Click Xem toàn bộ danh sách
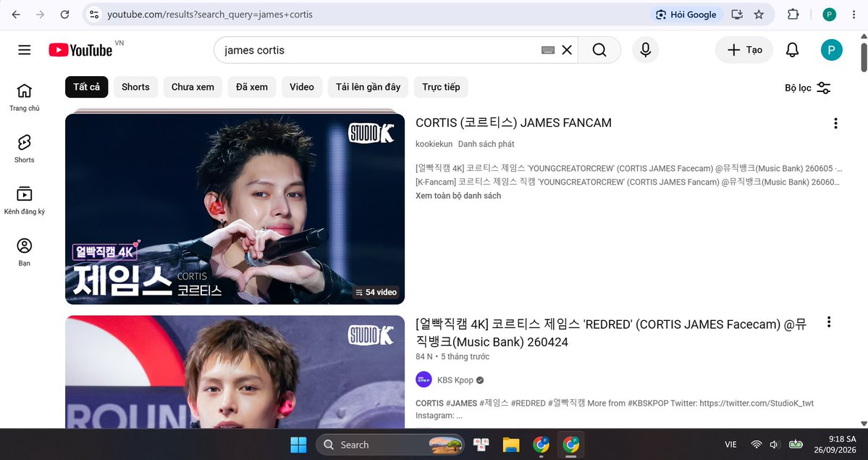The image size is (868, 460). coord(458,196)
